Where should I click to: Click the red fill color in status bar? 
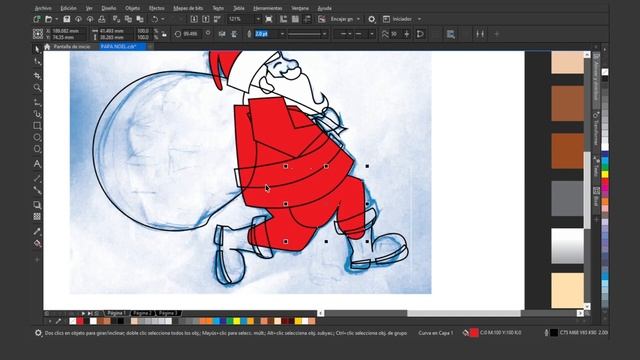(474, 333)
